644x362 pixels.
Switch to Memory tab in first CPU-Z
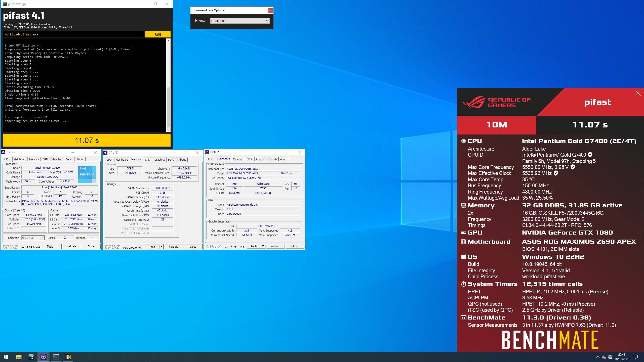click(34, 159)
